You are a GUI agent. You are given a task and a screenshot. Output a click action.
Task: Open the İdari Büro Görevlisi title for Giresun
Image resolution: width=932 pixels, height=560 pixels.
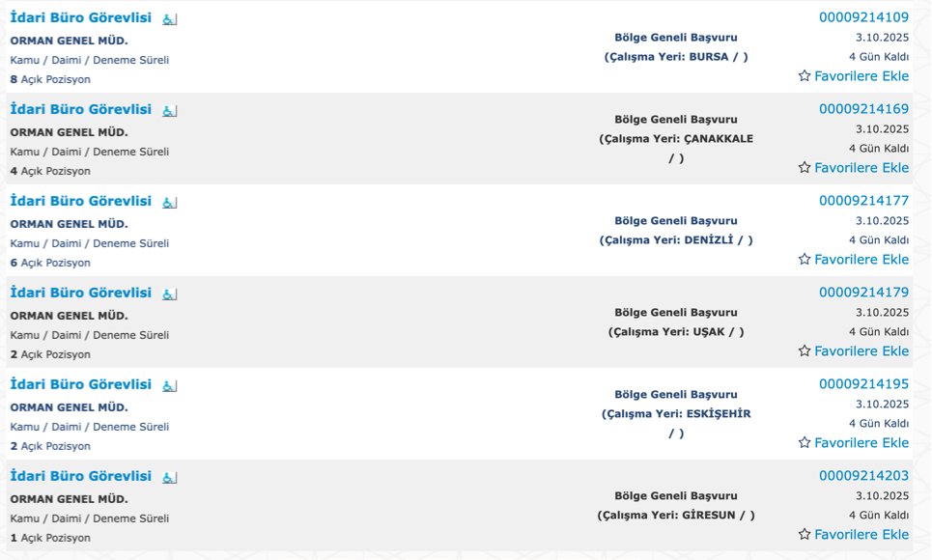click(x=81, y=477)
